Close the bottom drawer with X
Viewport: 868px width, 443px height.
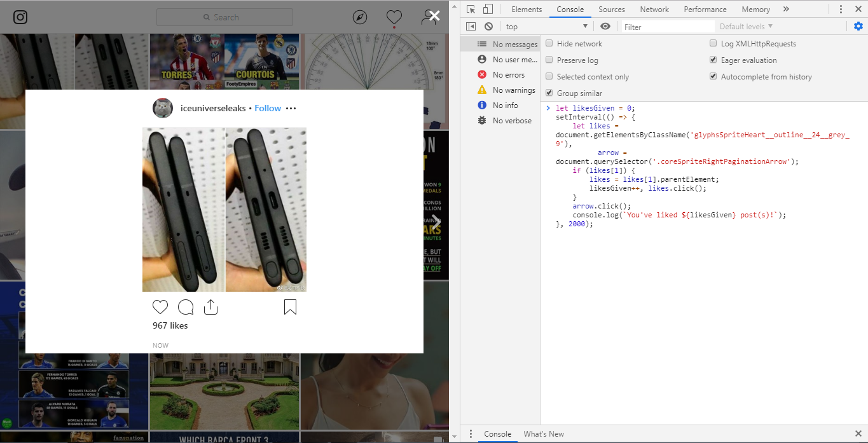click(858, 434)
